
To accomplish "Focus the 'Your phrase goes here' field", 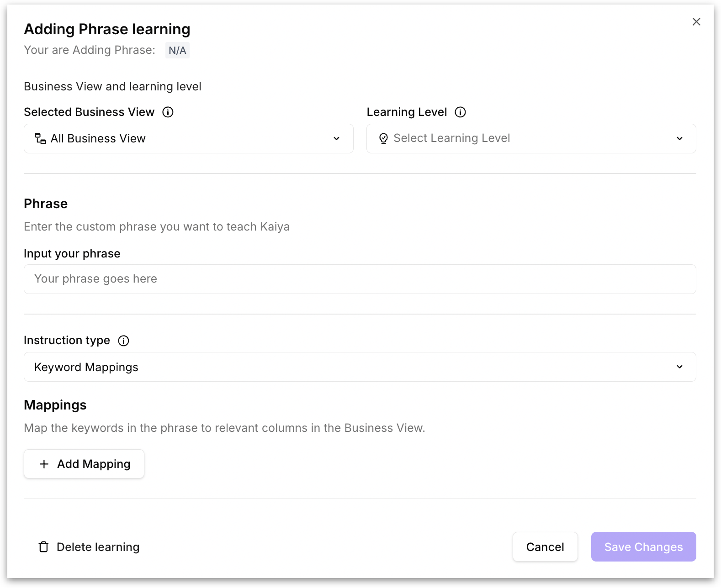I will 360,279.
